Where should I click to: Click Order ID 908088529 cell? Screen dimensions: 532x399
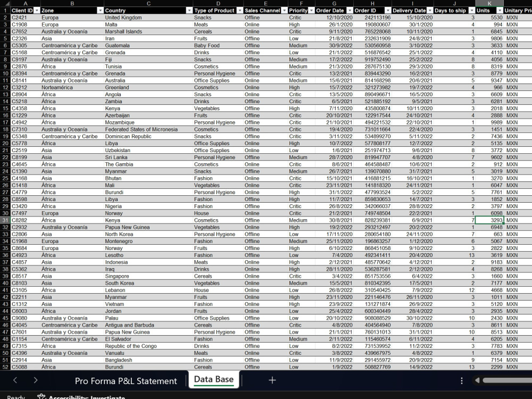(372, 318)
